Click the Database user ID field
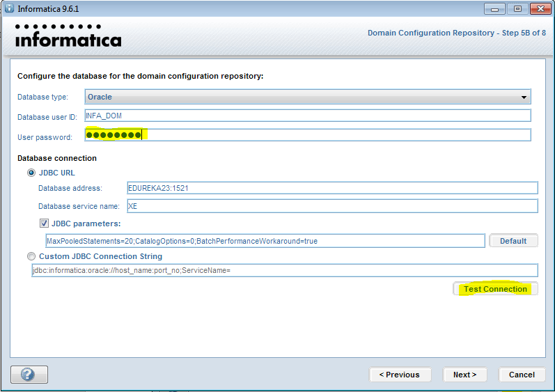The image size is (555, 392). pos(308,116)
